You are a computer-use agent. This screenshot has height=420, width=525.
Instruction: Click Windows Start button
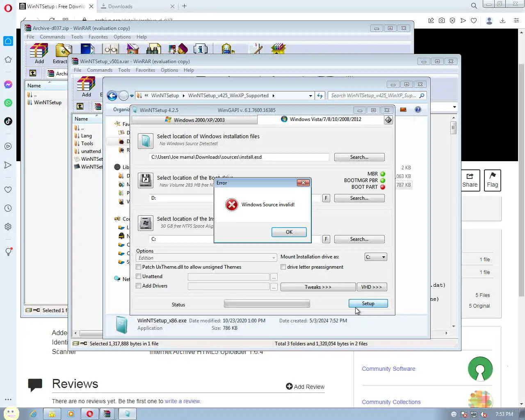pos(10,413)
